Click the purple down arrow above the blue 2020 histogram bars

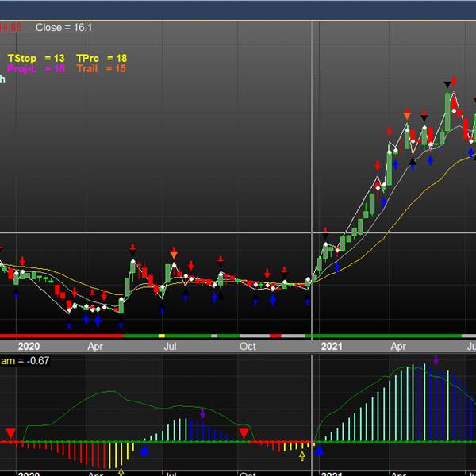tap(203, 413)
